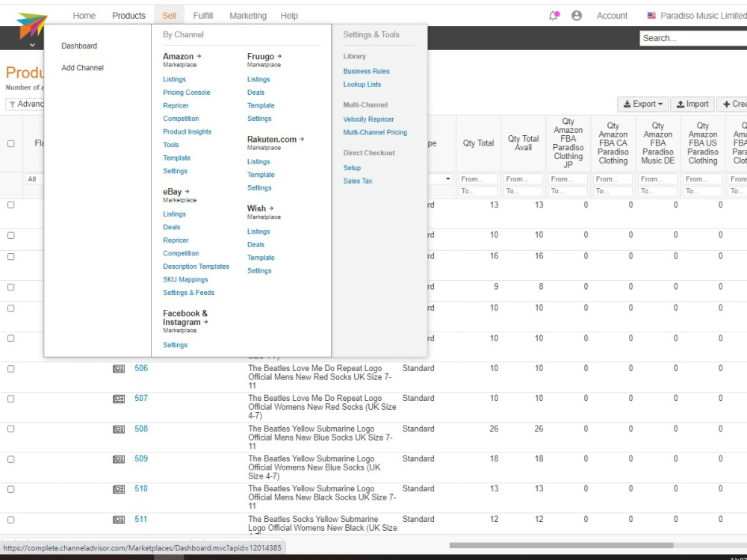Check the checkbox for product row 508
747x560 pixels.
pos(11,429)
